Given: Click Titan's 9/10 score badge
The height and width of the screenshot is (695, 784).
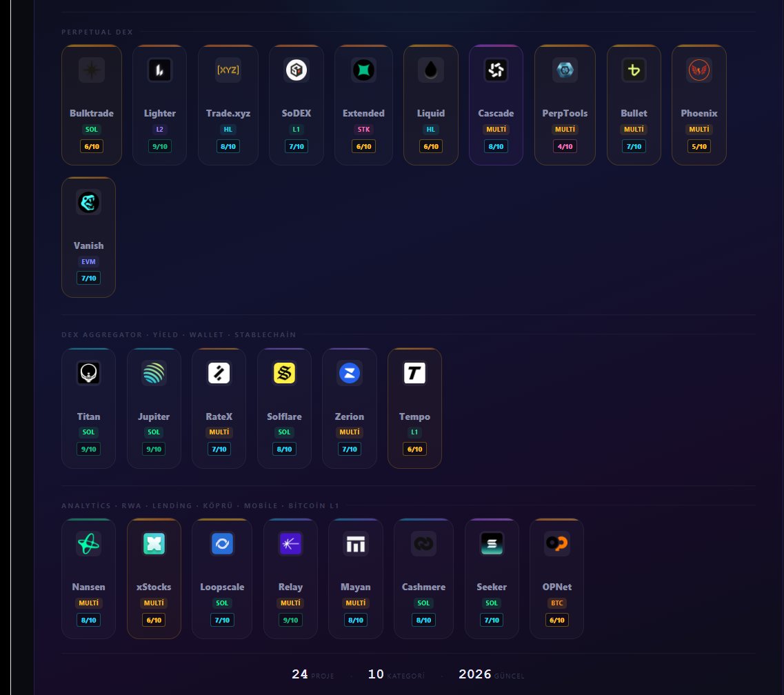Looking at the screenshot, I should point(88,449).
